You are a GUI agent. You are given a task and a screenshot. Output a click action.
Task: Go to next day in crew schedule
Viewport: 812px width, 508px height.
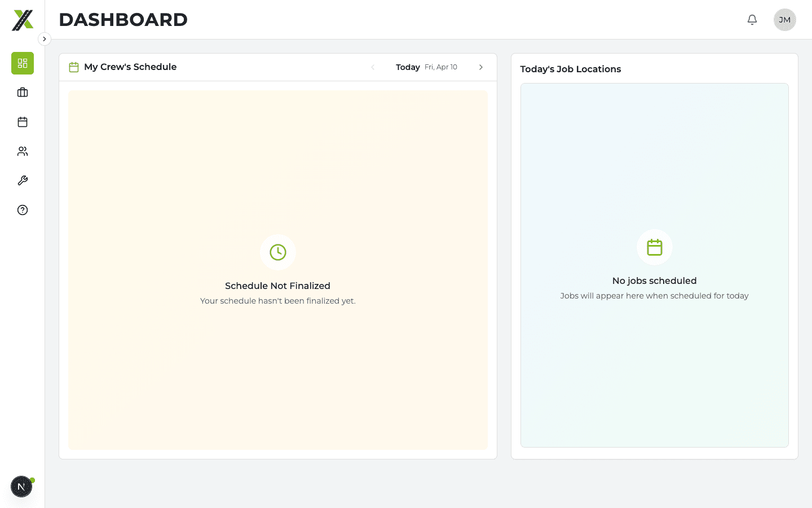tap(481, 67)
